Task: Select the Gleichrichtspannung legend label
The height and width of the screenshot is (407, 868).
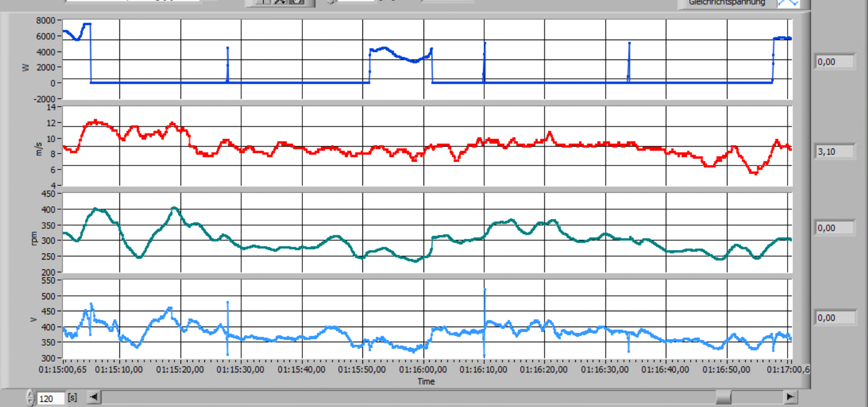Action: point(726,3)
